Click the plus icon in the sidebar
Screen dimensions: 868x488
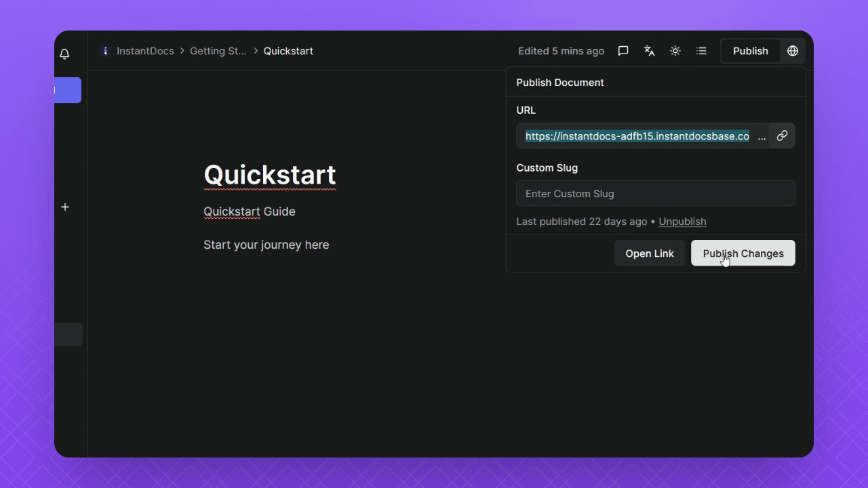(65, 207)
